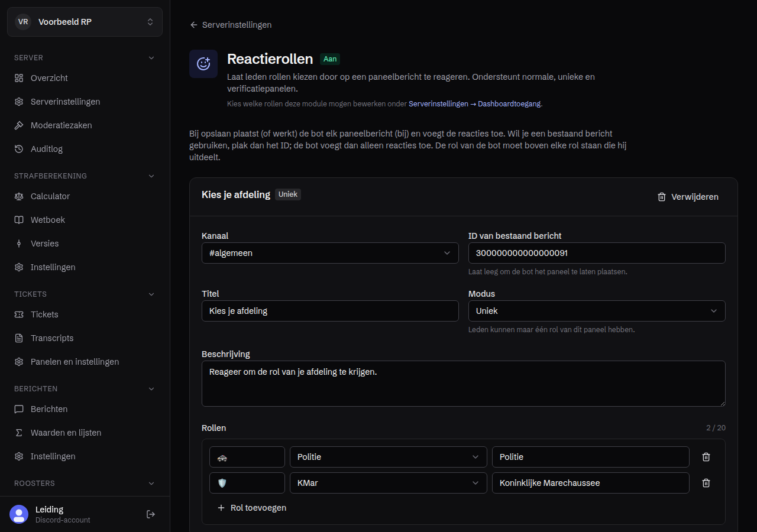Collapse the SERVER sidebar section
Screen dimensions: 757x532
(x=151, y=58)
